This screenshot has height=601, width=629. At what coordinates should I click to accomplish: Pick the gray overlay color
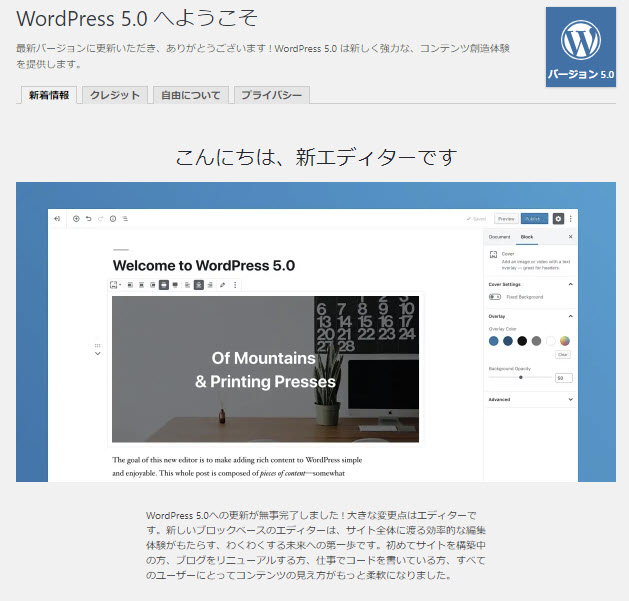[x=536, y=341]
